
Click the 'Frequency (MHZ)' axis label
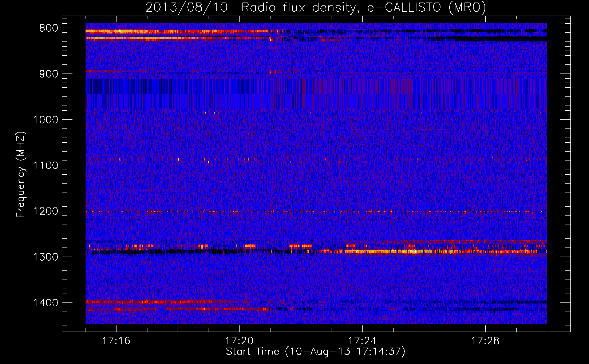click(x=21, y=175)
